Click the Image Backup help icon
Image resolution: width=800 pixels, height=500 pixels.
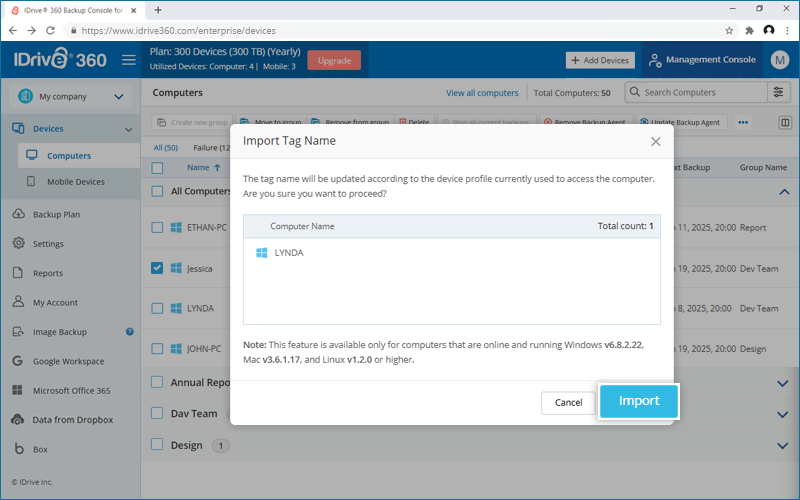click(x=130, y=332)
